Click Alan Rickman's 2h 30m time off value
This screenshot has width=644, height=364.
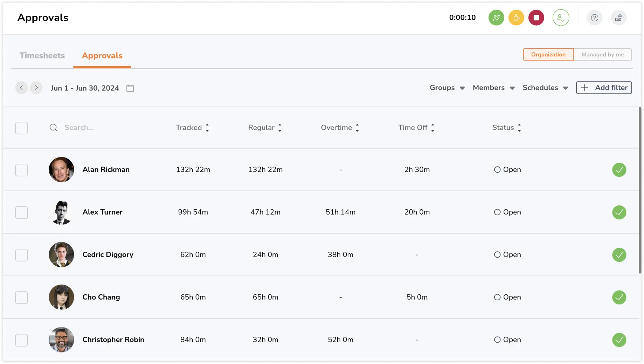417,169
